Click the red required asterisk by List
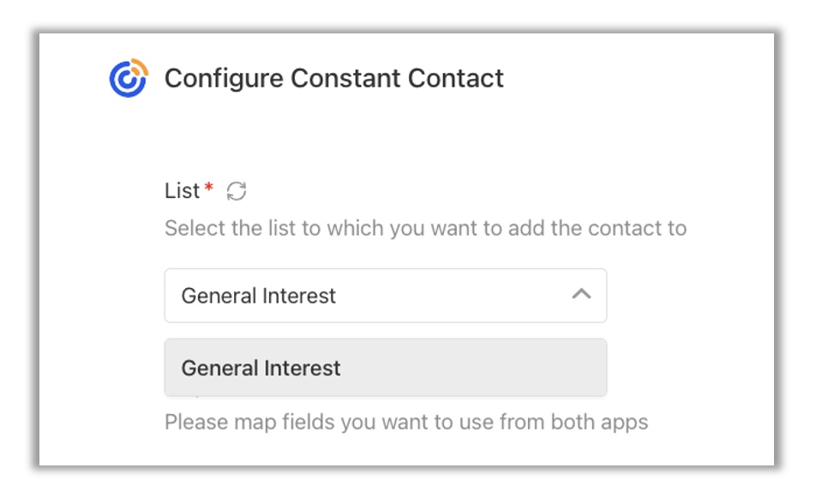This screenshot has height=504, width=816. (x=208, y=187)
